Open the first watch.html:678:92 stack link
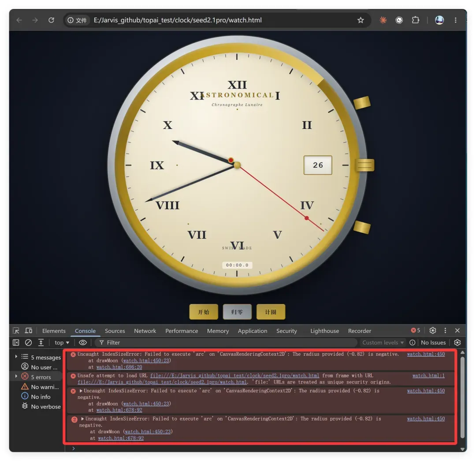The width and height of the screenshot is (476, 461). pyautogui.click(x=119, y=410)
